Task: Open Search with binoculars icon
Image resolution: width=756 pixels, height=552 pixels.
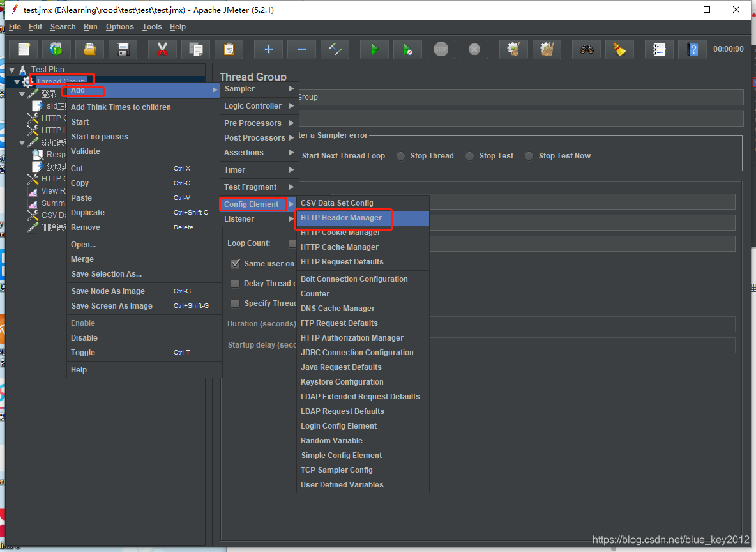Action: (x=586, y=49)
